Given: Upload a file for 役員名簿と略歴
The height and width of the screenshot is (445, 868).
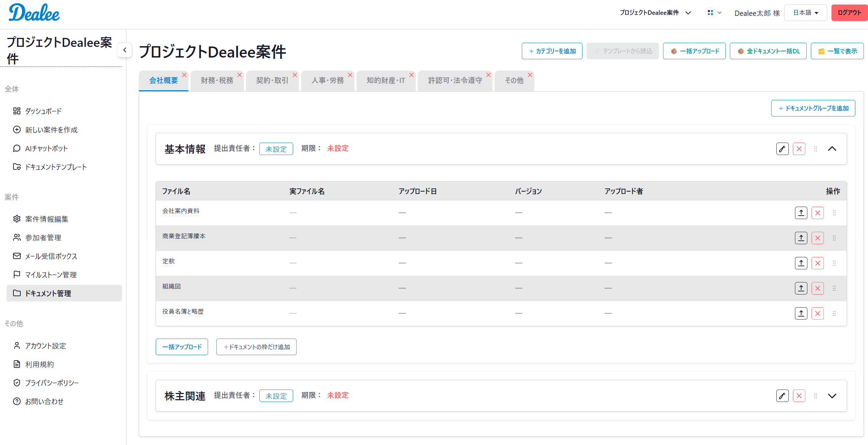Looking at the screenshot, I should coord(801,313).
